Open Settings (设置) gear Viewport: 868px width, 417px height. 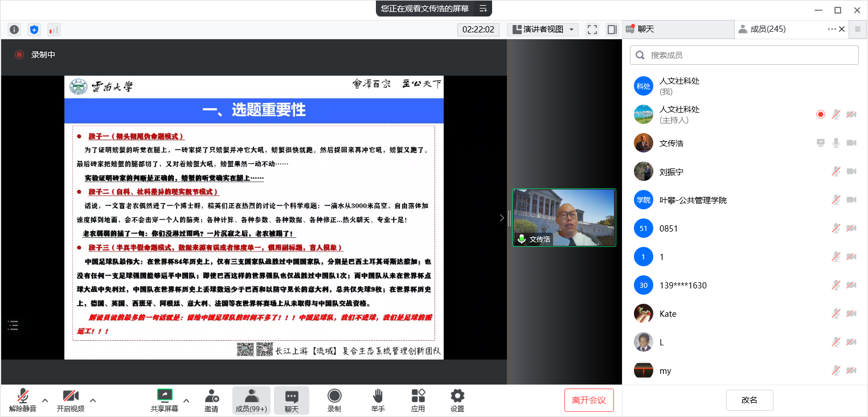(457, 401)
